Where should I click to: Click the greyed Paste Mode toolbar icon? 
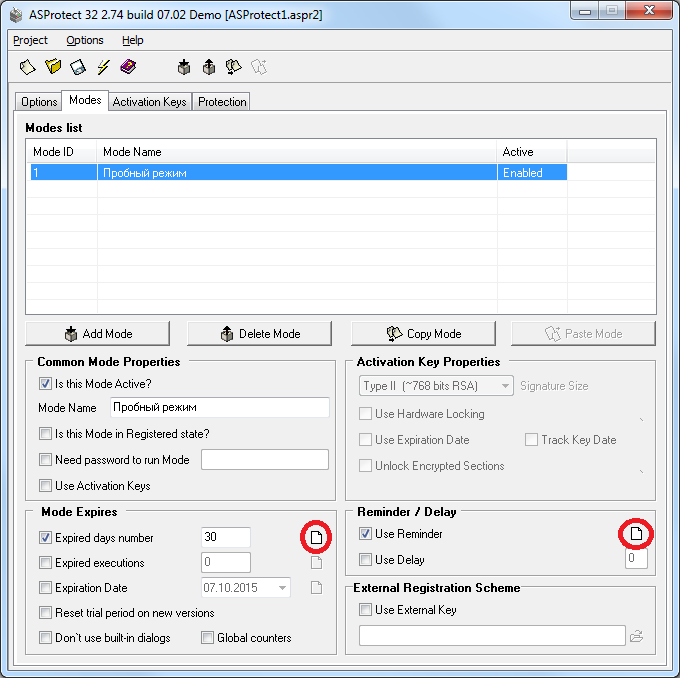[259, 67]
